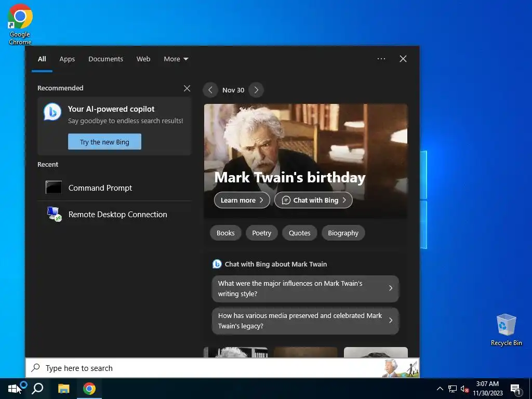Switch to the Documents tab
The width and height of the screenshot is (532, 399).
(x=105, y=59)
